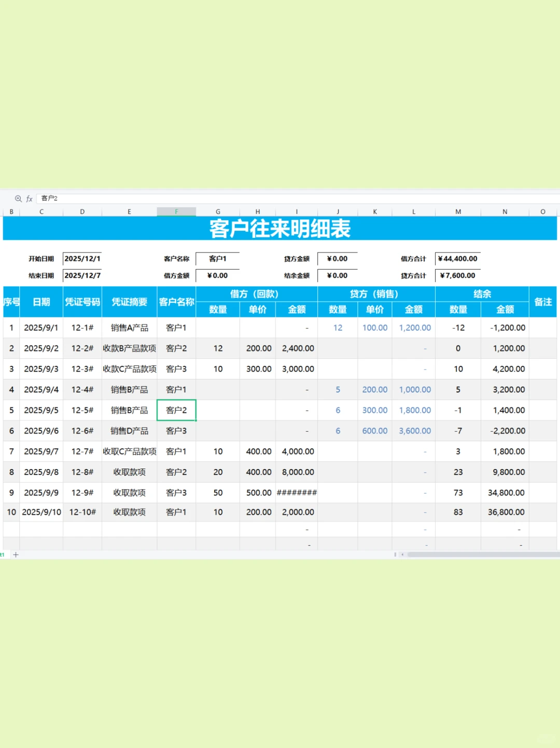Image resolution: width=560 pixels, height=748 pixels.
Task: Click the fx insert function icon
Action: [x=29, y=199]
